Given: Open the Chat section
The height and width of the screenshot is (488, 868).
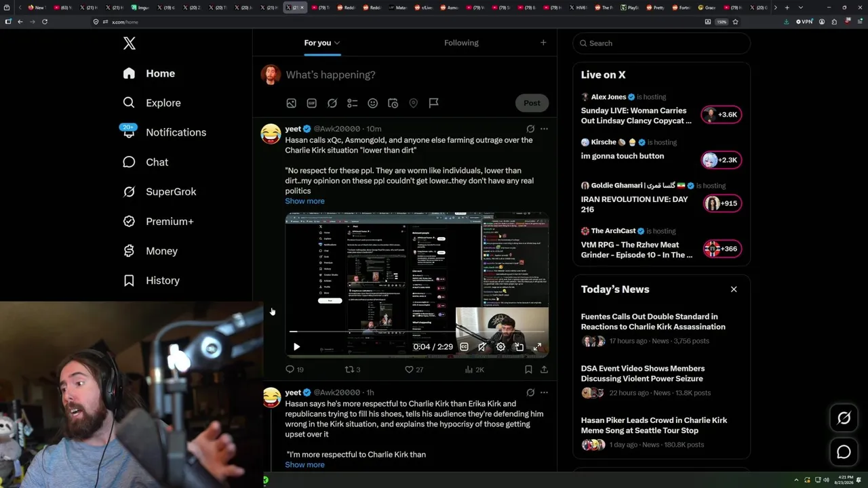Looking at the screenshot, I should click(x=145, y=162).
